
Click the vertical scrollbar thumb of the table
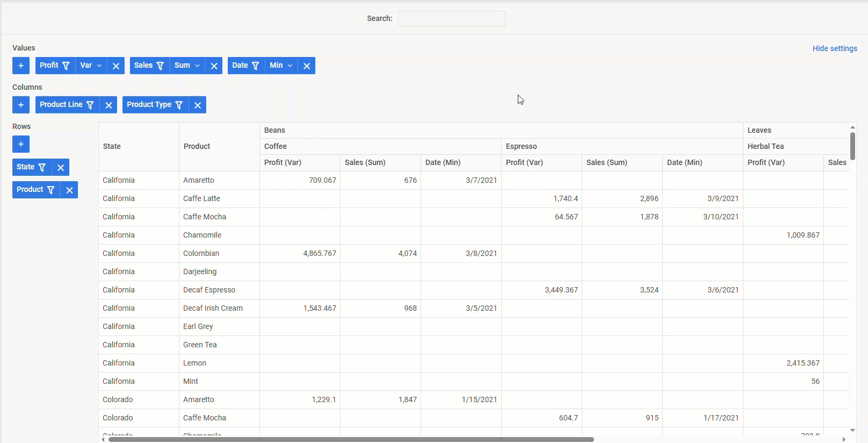tap(852, 146)
